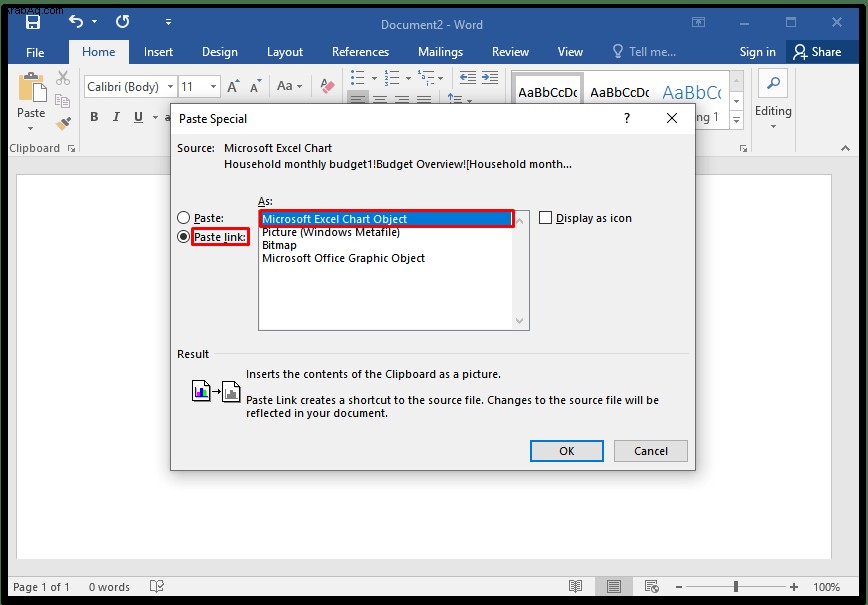Toggle Italic formatting
868x605 pixels.
(x=116, y=117)
